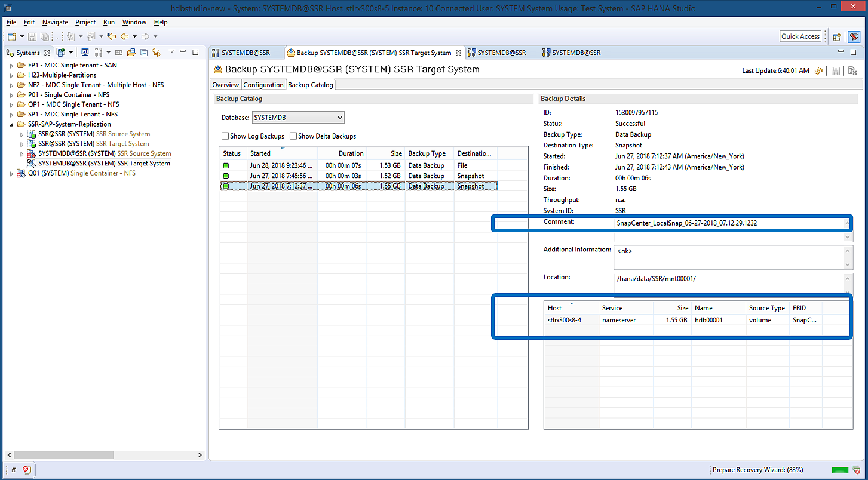Image resolution: width=868 pixels, height=480 pixels.
Task: Collapse SSR-SAP-System-Replication folder
Action: point(11,124)
